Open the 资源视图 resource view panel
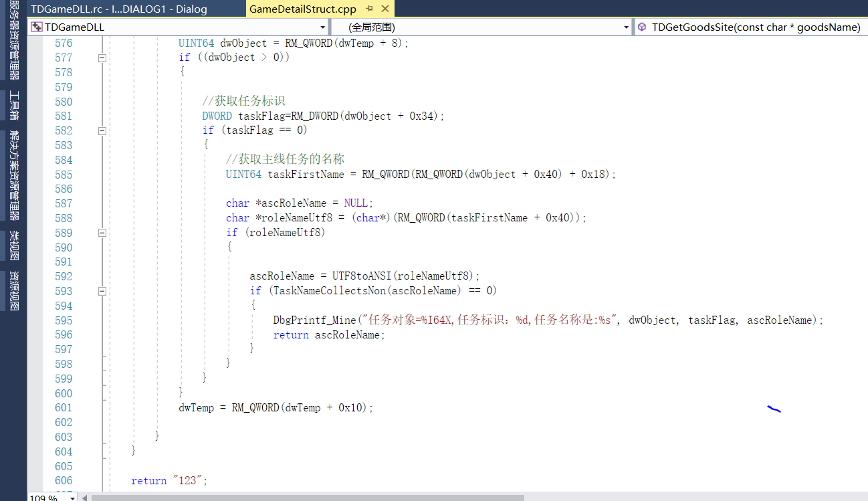This screenshot has width=868, height=501. click(x=13, y=291)
